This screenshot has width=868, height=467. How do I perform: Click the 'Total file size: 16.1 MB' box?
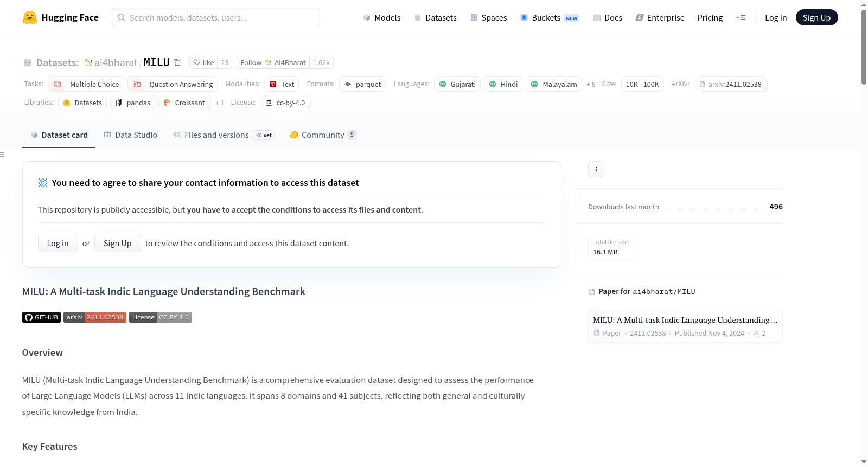click(611, 247)
